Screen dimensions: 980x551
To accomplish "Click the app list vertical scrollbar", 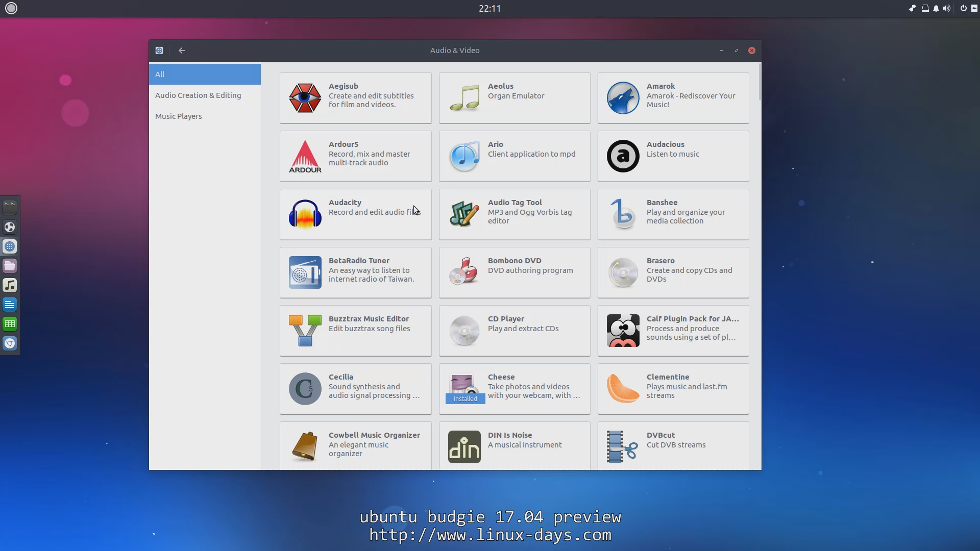I will pyautogui.click(x=759, y=82).
